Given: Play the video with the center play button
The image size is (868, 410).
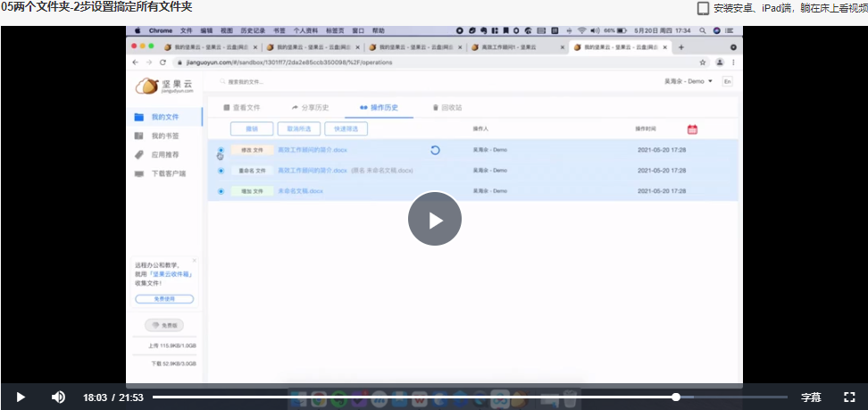Looking at the screenshot, I should point(435,220).
